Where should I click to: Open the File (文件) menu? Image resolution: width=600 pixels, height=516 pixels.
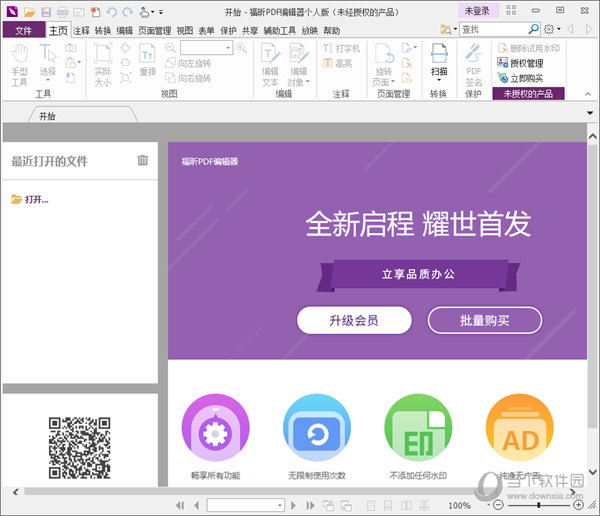point(24,30)
